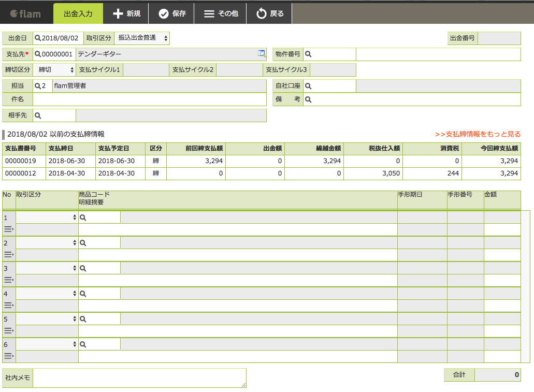Click the flam logo
The height and width of the screenshot is (392, 534).
coord(25,13)
